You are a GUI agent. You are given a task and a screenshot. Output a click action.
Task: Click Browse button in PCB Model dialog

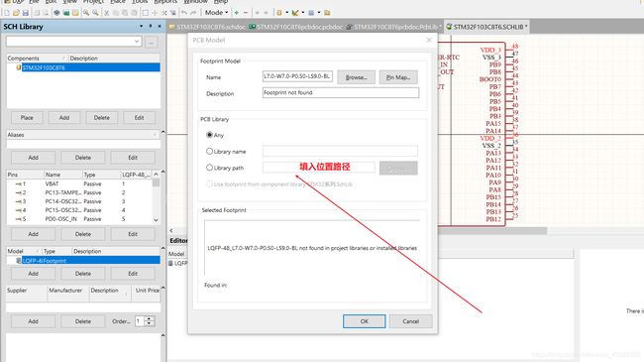(356, 77)
